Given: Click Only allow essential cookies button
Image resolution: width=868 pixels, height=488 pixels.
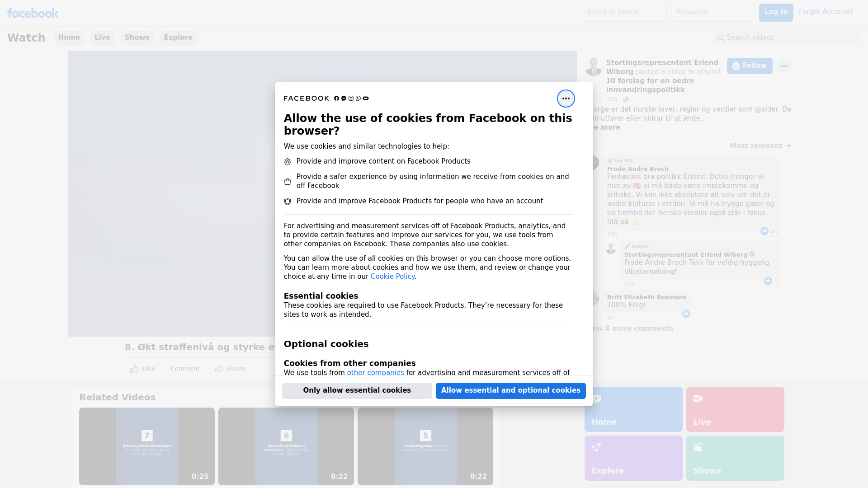Looking at the screenshot, I should point(357,391).
